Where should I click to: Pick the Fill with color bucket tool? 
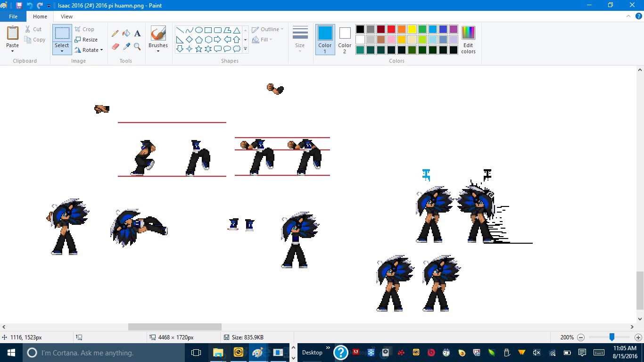[126, 33]
